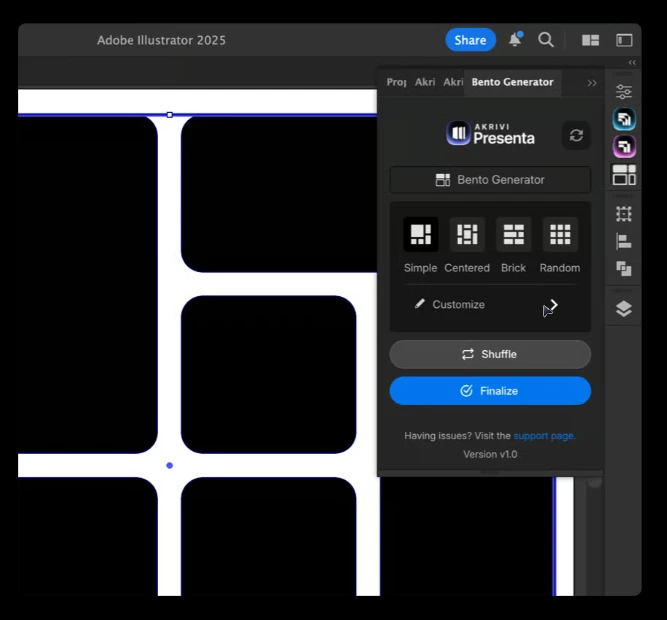Switch to the Bento Generator tab
The image size is (667, 620).
513,82
